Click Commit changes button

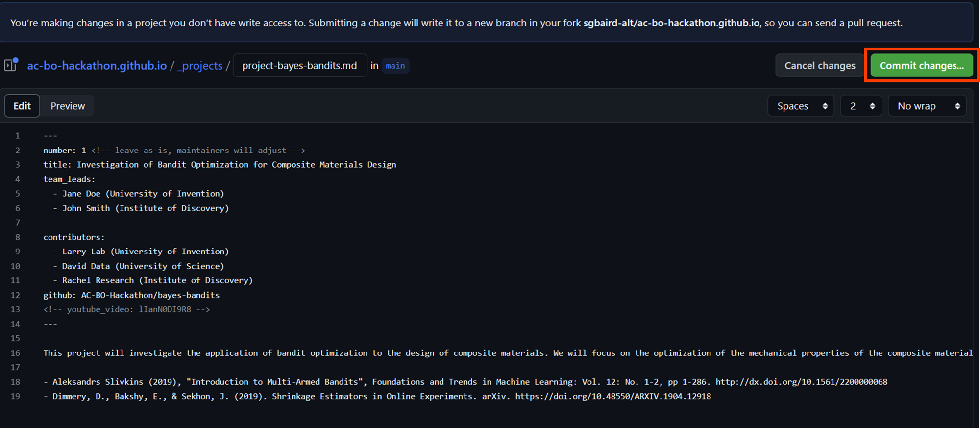[921, 66]
